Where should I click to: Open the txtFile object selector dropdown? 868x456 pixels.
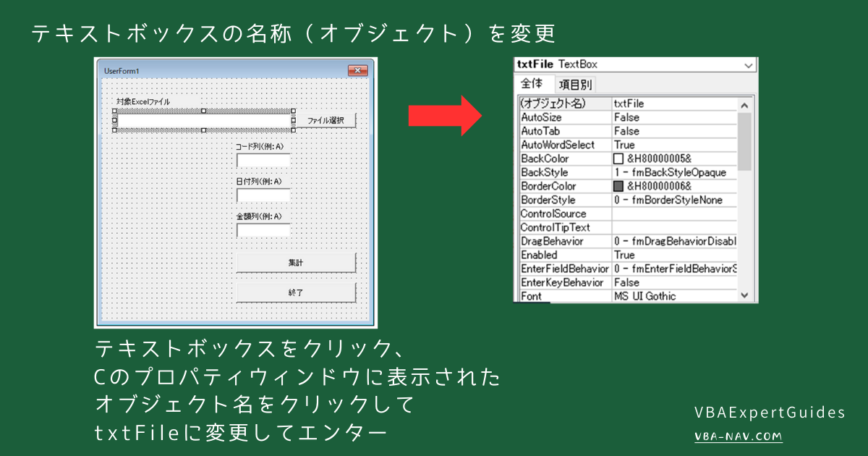pyautogui.click(x=749, y=66)
